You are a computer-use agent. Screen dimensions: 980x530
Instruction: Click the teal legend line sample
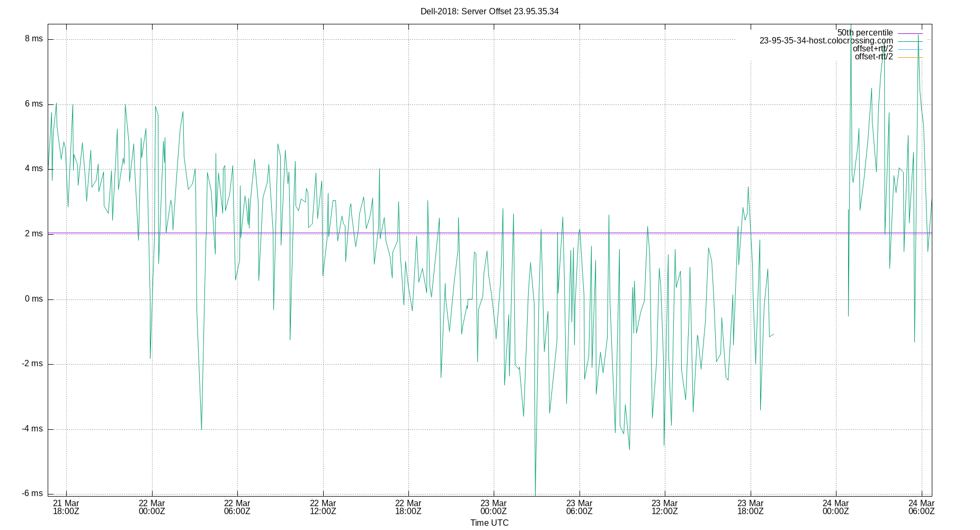click(910, 40)
